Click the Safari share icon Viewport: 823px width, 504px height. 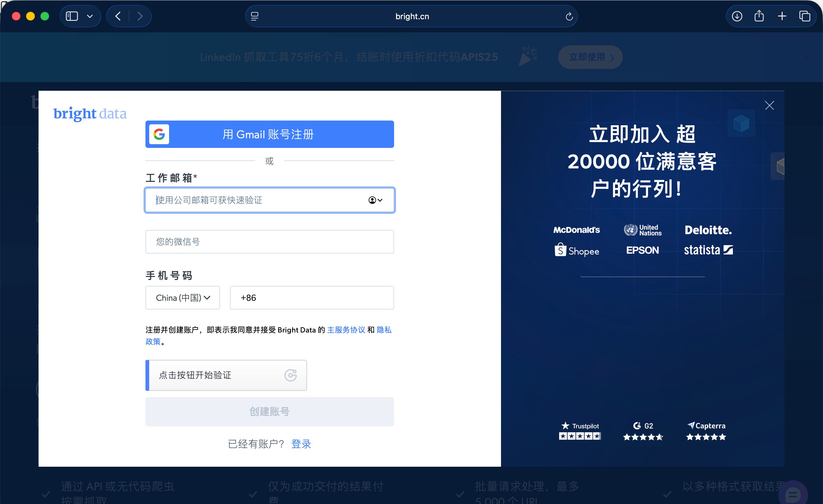tap(759, 16)
